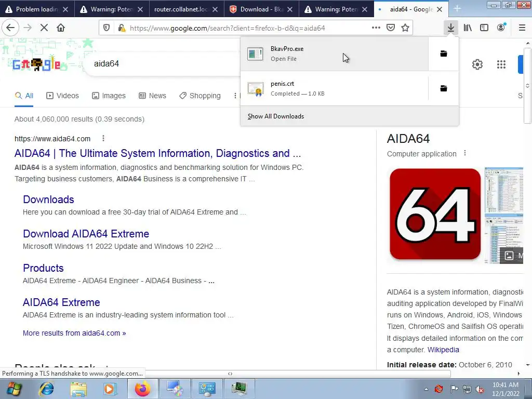The width and height of the screenshot is (532, 399).
Task: Switch to the Images tab
Action: pos(109,96)
